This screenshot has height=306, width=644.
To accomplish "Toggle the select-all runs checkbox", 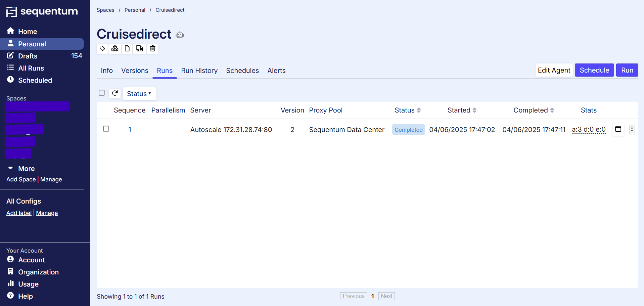I will [102, 93].
